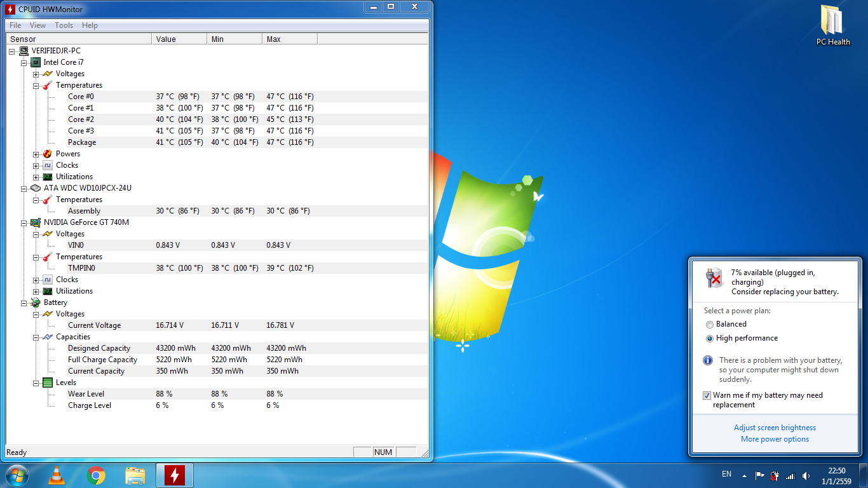Open the File menu
Viewport: 868px width, 488px height.
[15, 25]
